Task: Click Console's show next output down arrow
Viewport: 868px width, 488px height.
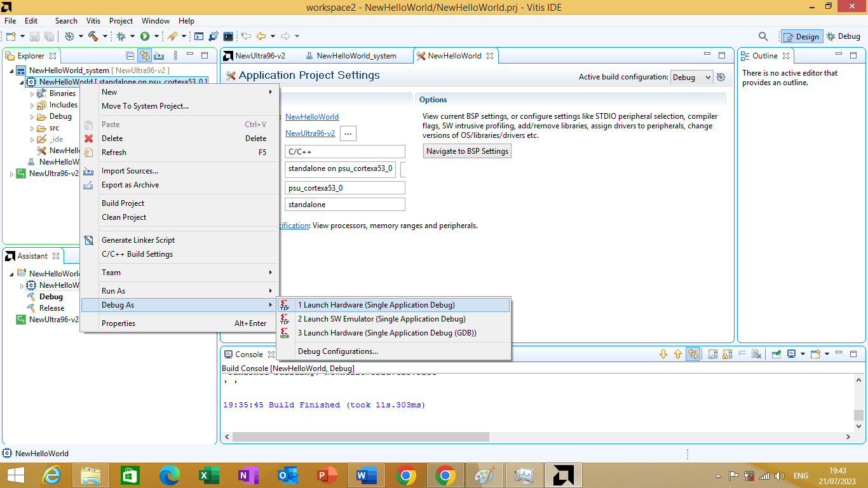Action: coord(664,354)
